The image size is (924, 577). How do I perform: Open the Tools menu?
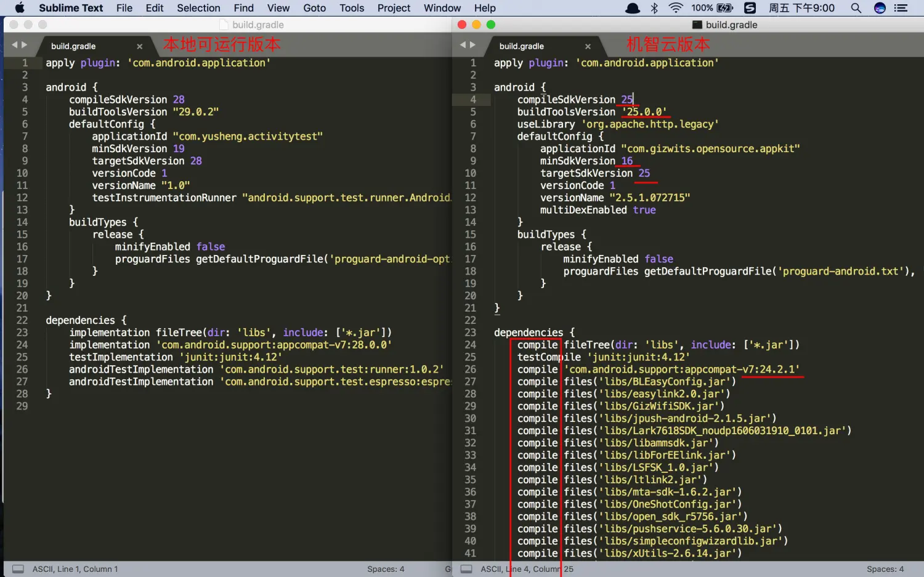coord(352,8)
